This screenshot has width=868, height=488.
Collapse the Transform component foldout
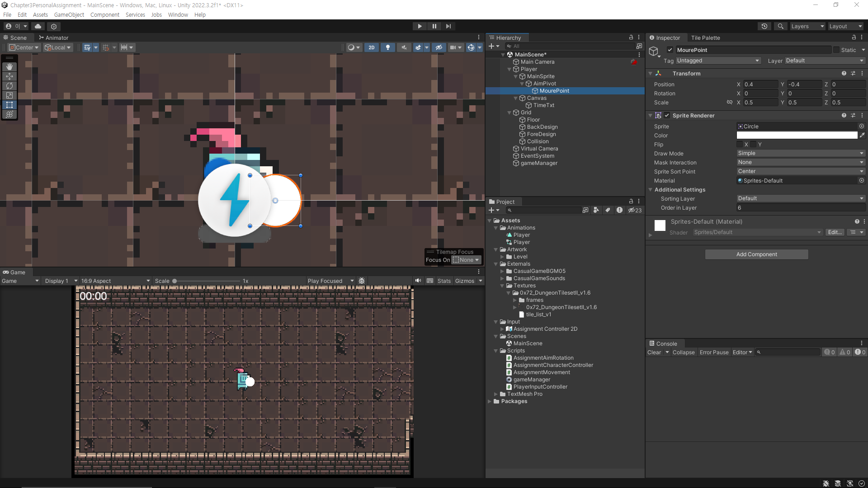point(650,73)
